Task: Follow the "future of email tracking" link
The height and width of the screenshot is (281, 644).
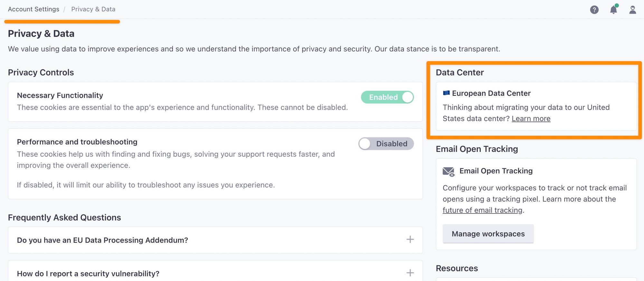Action: [x=482, y=210]
